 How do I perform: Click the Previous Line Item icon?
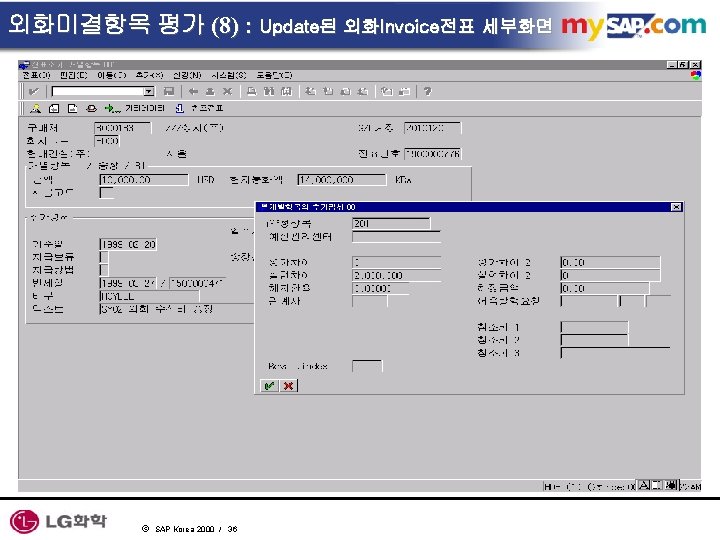pos(54,108)
